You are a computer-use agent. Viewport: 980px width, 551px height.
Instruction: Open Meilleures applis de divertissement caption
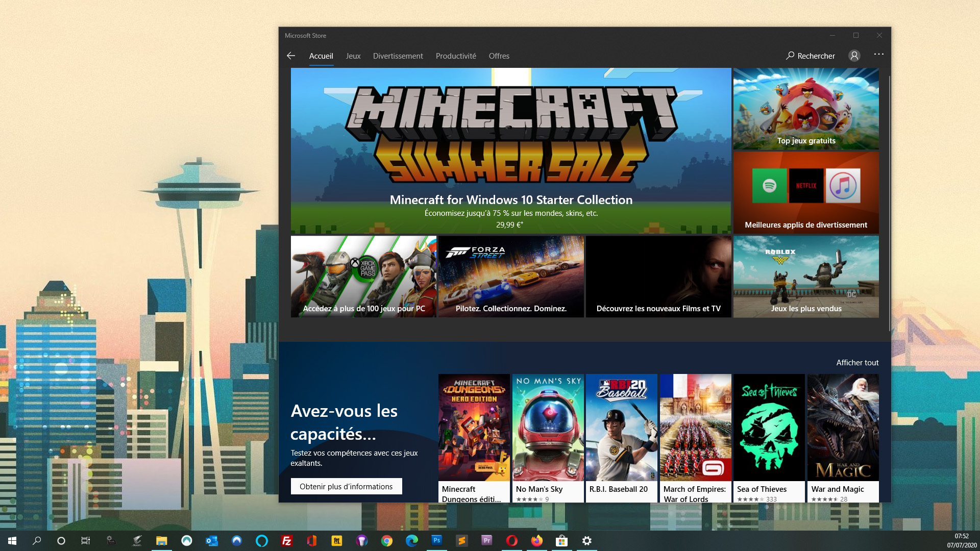coord(806,225)
